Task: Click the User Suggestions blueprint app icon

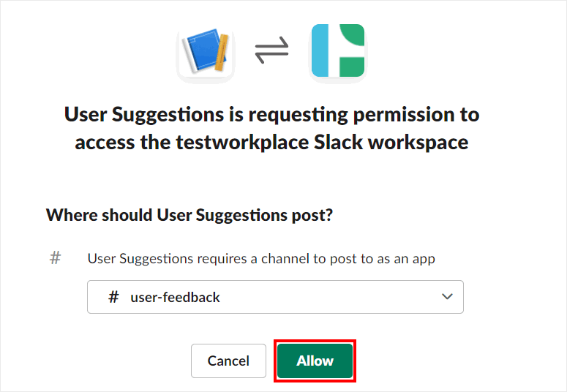Action: tap(206, 51)
